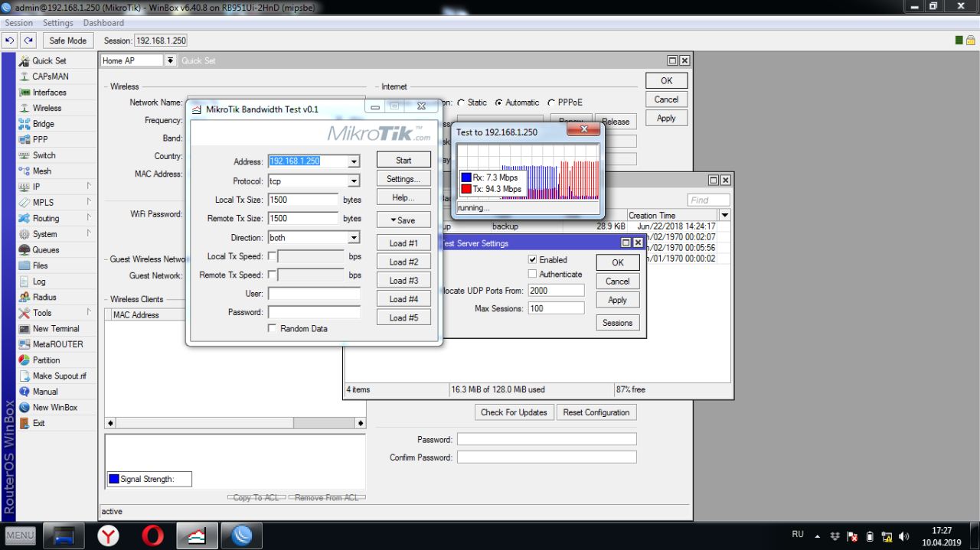980x550 pixels.
Task: Open the Bridge menu
Action: [43, 124]
